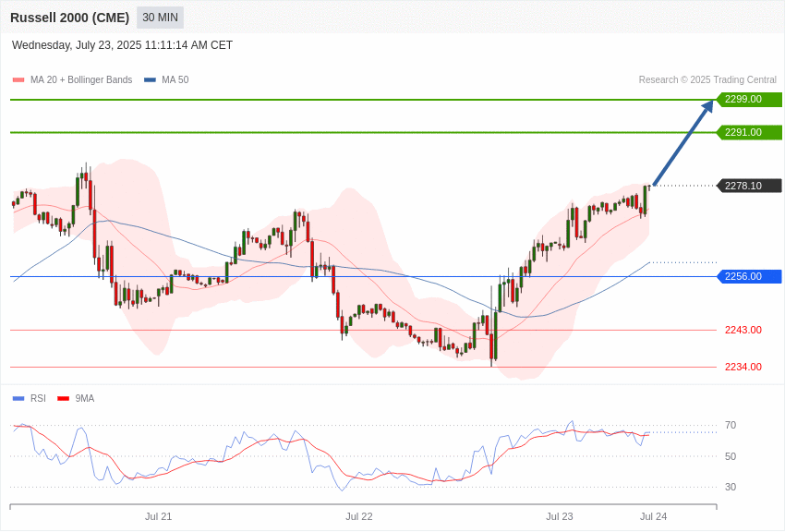Click the 2243.00 support level label
The width and height of the screenshot is (785, 532).
point(743,330)
